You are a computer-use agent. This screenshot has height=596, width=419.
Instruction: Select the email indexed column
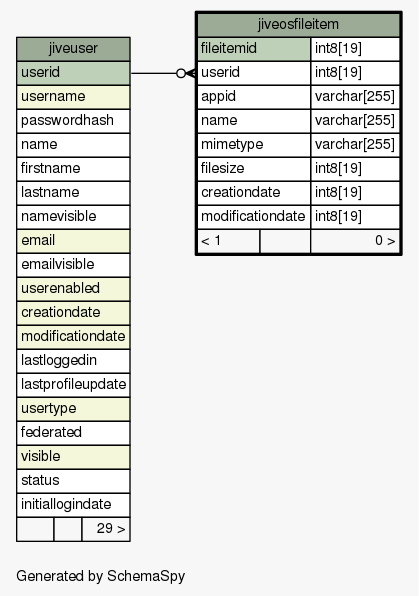(73, 241)
